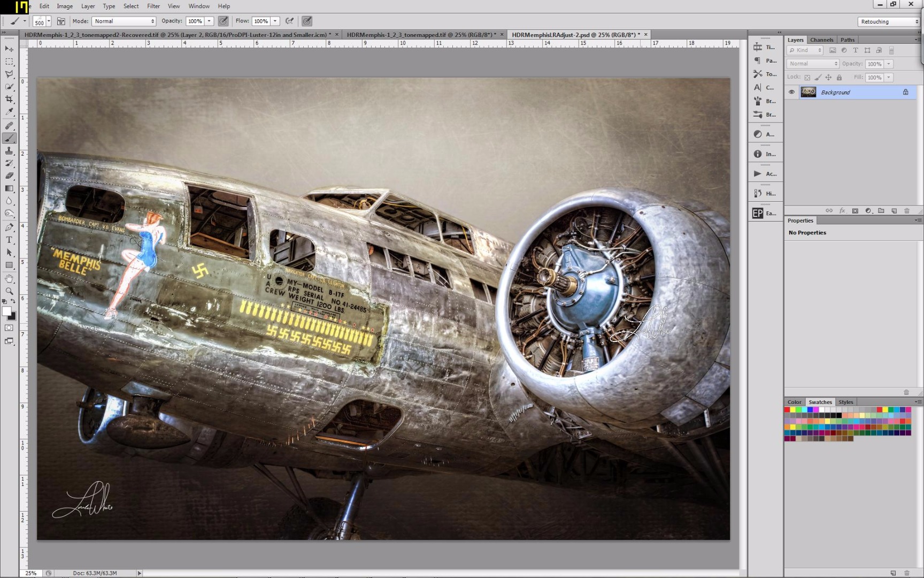This screenshot has width=924, height=578.
Task: Select the Eyedropper tool
Action: [x=9, y=112]
